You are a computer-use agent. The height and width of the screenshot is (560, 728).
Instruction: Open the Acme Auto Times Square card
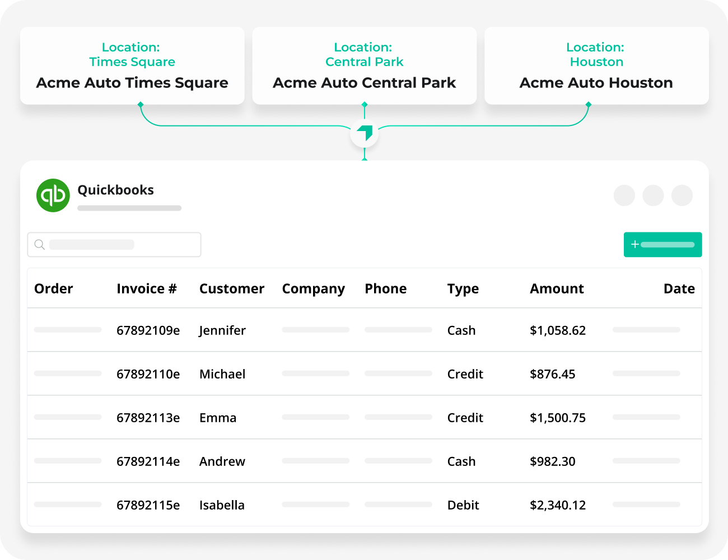(132, 66)
